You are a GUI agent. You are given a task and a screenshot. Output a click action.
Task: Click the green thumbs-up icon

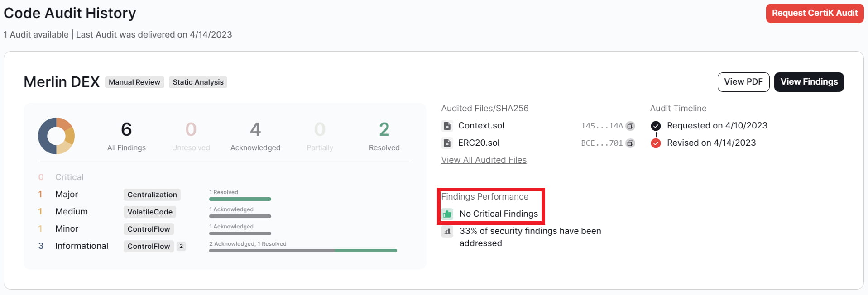[447, 214]
